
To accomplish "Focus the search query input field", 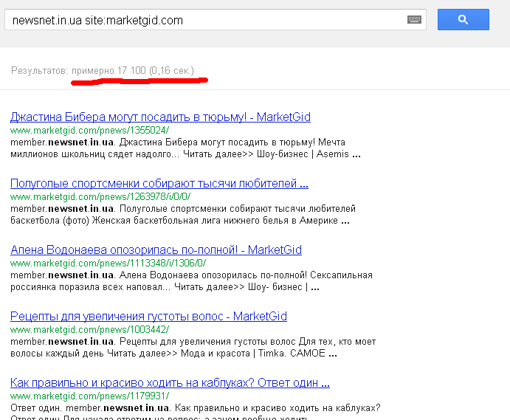I will tap(207, 20).
